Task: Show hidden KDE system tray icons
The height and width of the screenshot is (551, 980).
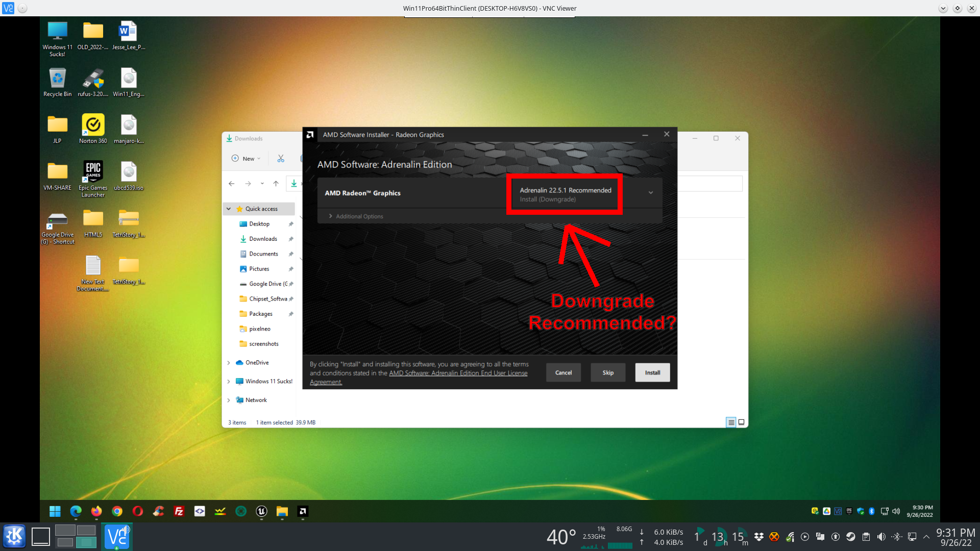Action: pyautogui.click(x=926, y=537)
